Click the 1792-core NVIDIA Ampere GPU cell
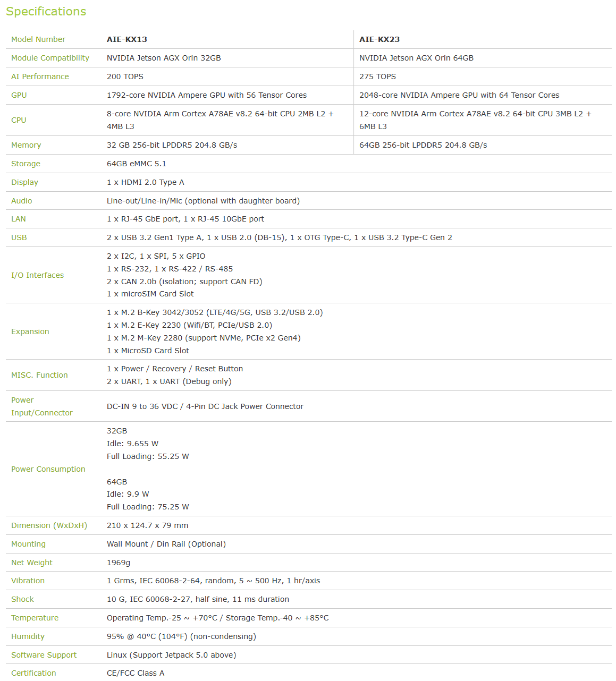Viewport: 616px width, 681px height. tap(206, 95)
